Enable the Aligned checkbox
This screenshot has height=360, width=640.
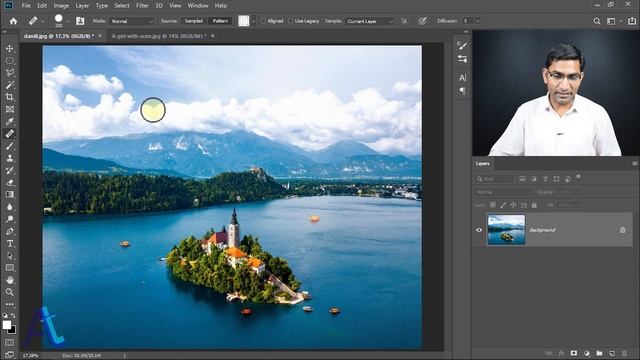(x=264, y=21)
